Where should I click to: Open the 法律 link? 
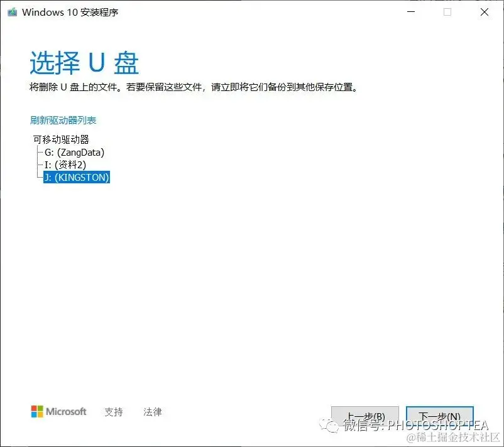(152, 412)
